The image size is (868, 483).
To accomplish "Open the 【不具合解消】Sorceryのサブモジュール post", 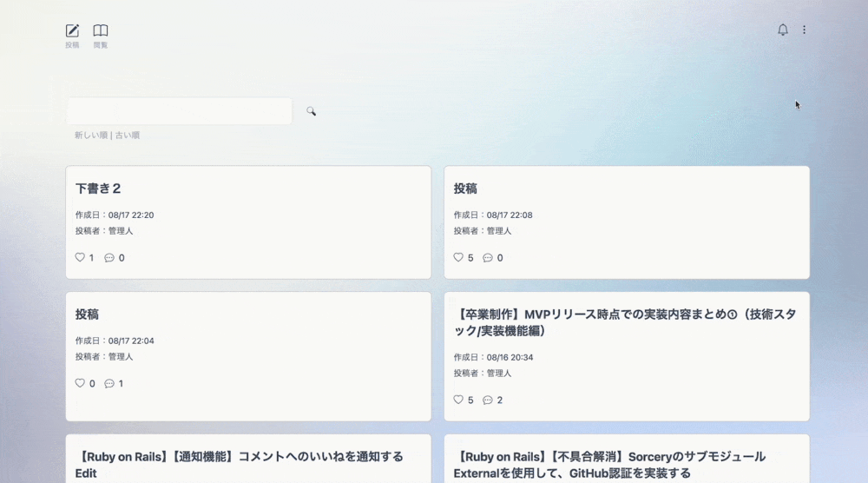I will tap(609, 465).
